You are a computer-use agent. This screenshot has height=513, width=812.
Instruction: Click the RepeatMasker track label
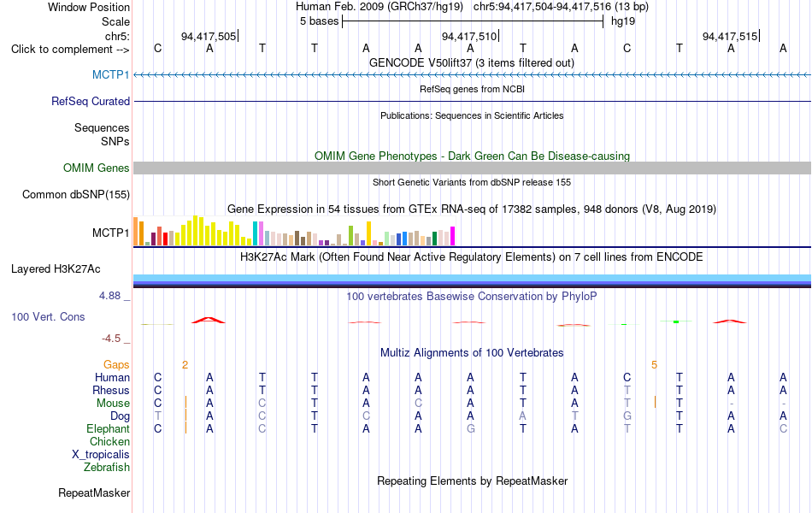pos(94,492)
